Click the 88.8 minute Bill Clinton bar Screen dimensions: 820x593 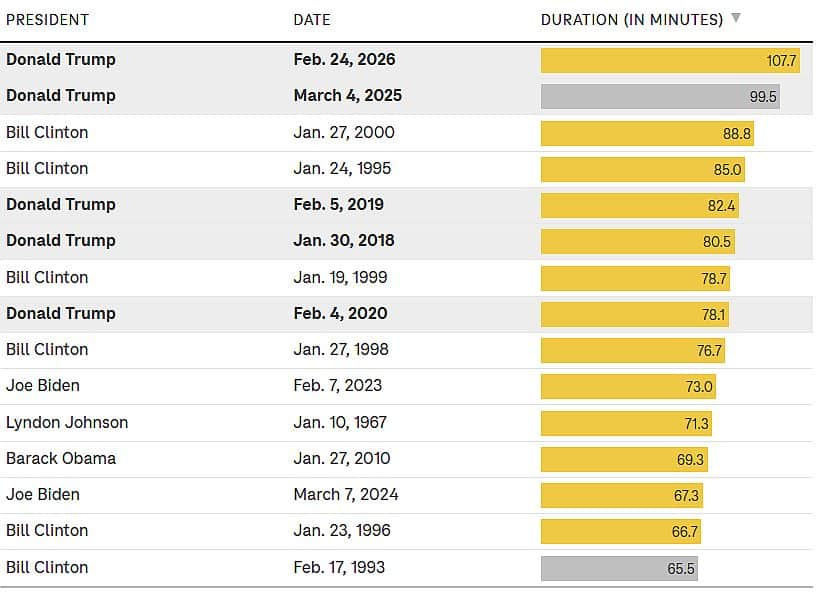coord(647,134)
